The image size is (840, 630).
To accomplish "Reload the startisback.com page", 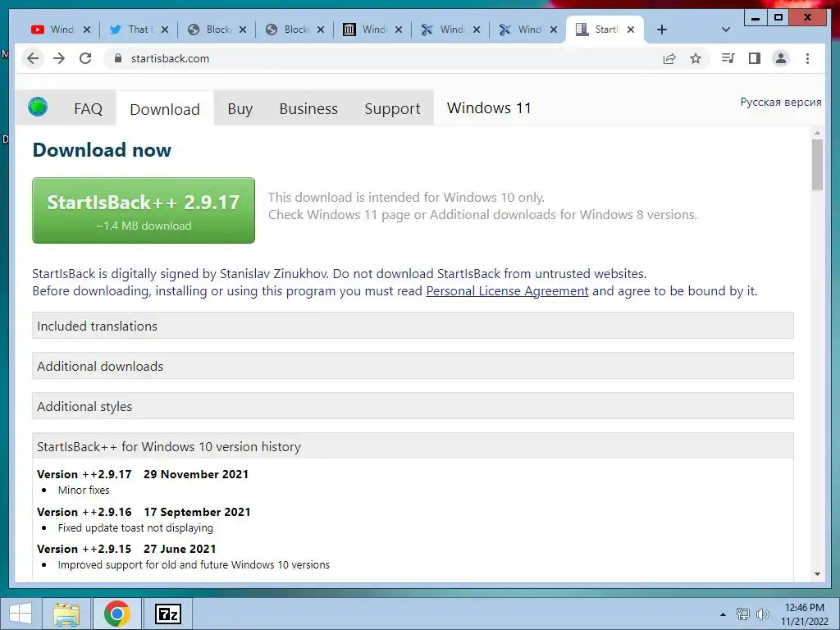I will click(85, 58).
